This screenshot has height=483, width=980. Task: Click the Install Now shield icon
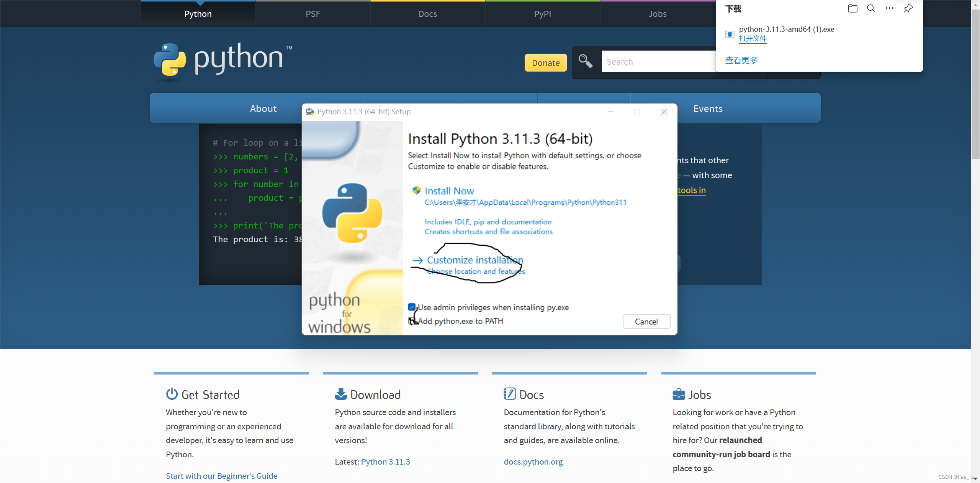416,191
